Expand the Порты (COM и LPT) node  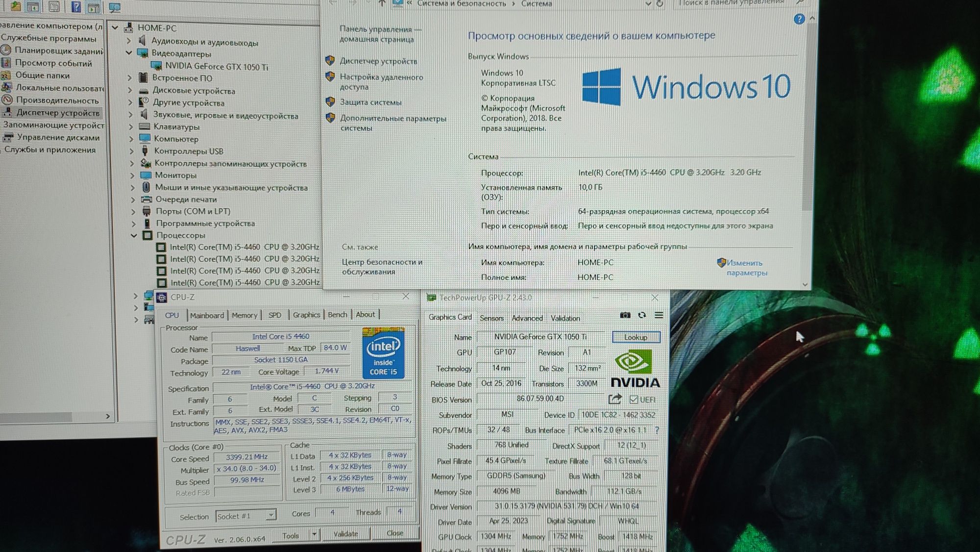click(x=133, y=212)
